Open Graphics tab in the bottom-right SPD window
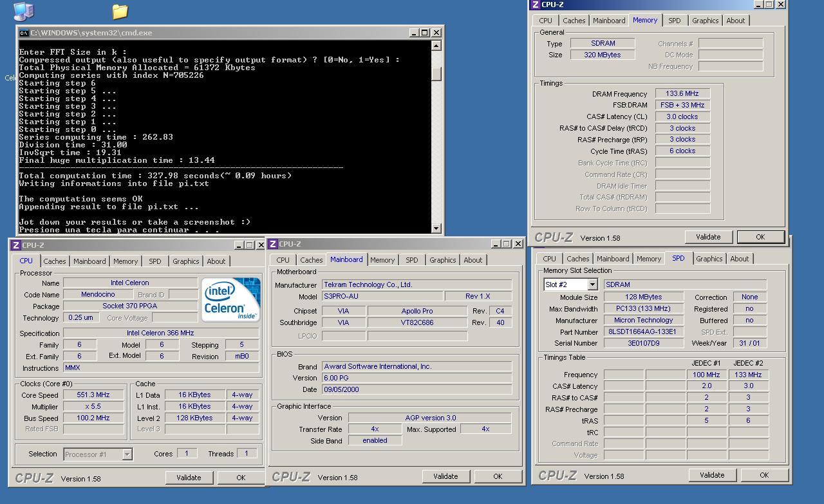 (x=709, y=259)
